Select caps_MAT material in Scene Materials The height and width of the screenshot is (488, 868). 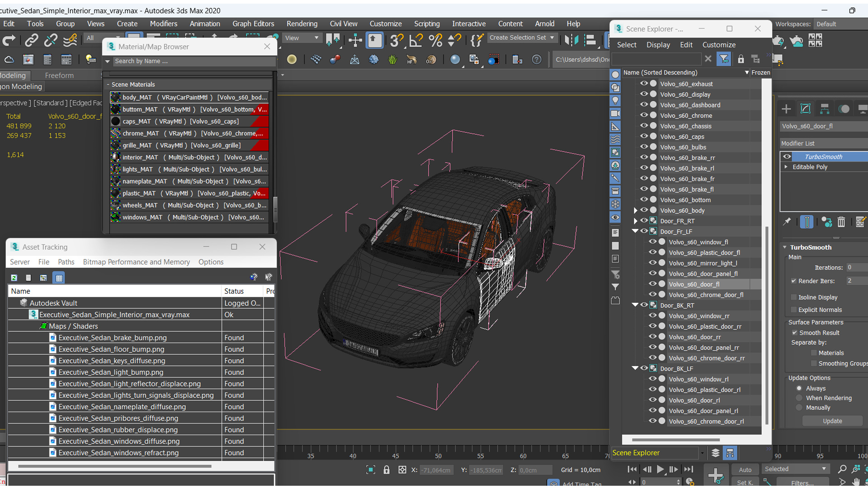[x=189, y=121]
